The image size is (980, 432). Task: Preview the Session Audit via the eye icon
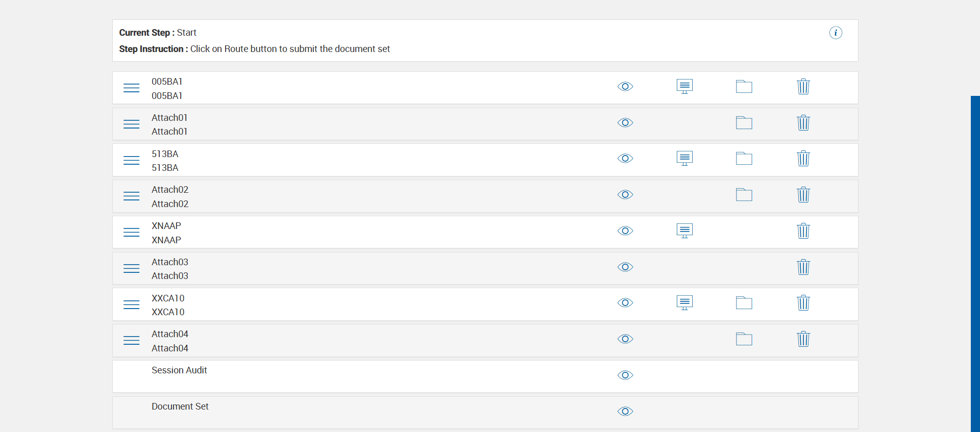coord(625,375)
